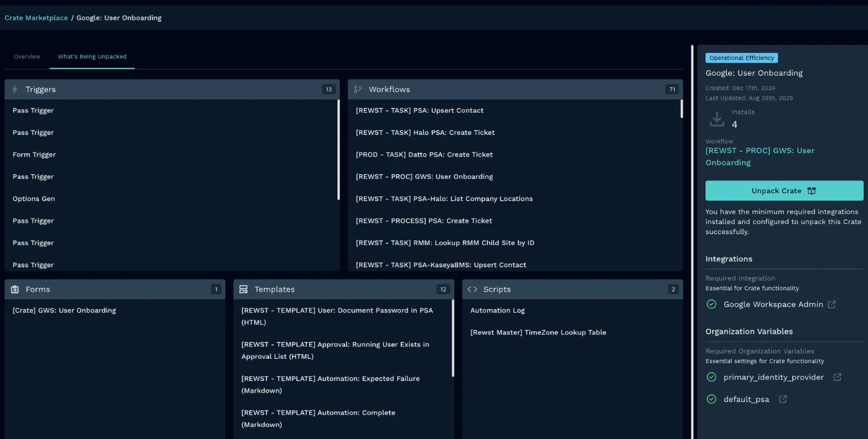Click the green check beside primary_identity_provider
868x439 pixels.
(x=712, y=377)
